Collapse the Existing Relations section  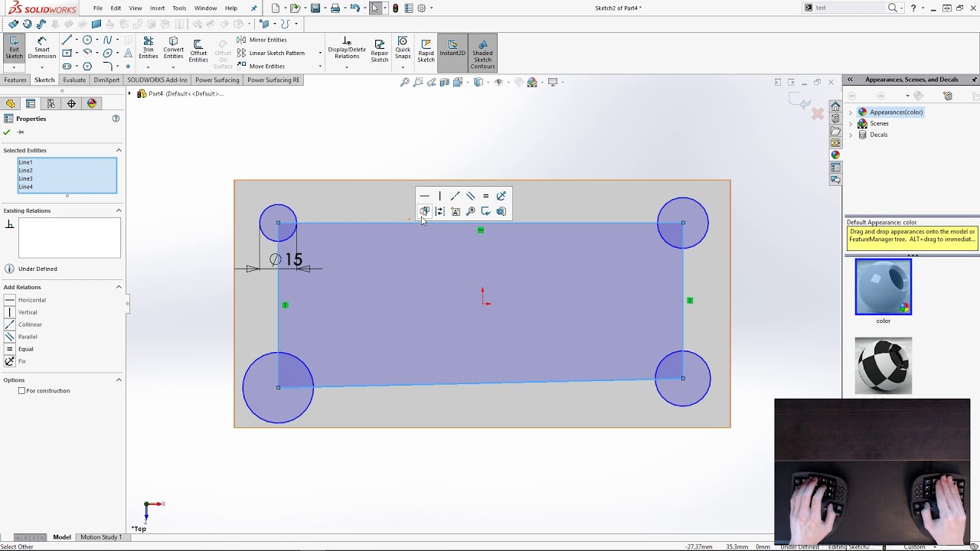119,210
